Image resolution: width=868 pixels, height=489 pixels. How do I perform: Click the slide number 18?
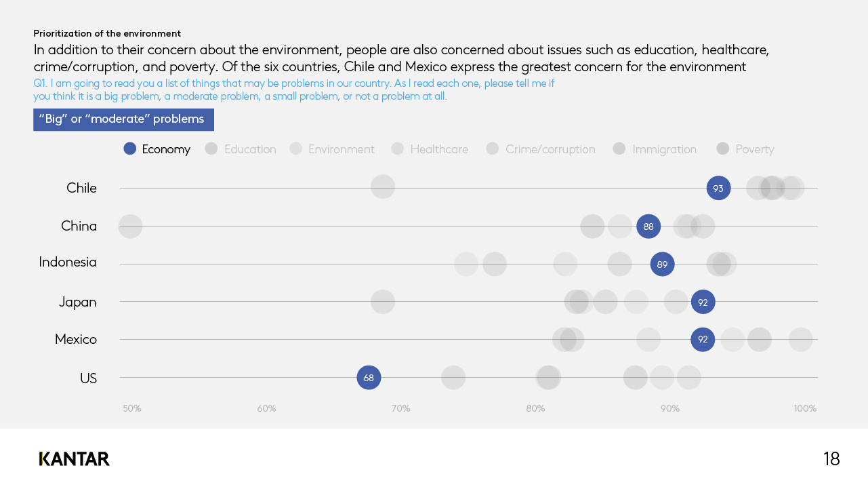(x=831, y=459)
